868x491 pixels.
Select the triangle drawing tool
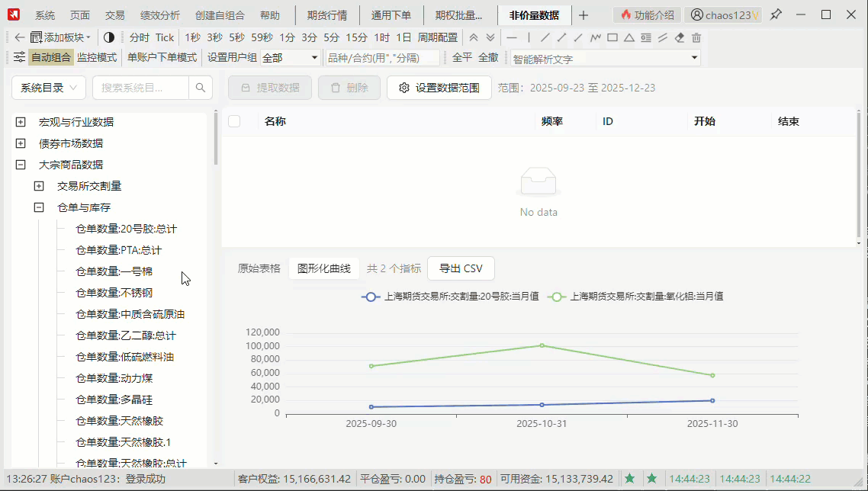click(x=629, y=37)
